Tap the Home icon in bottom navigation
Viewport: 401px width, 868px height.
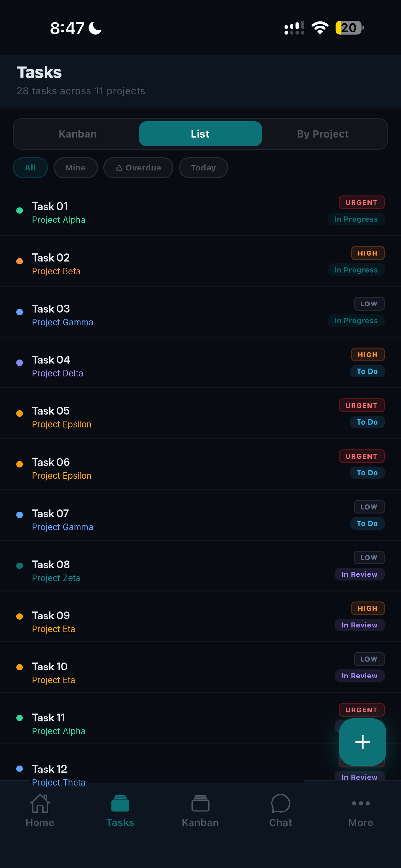point(40,803)
